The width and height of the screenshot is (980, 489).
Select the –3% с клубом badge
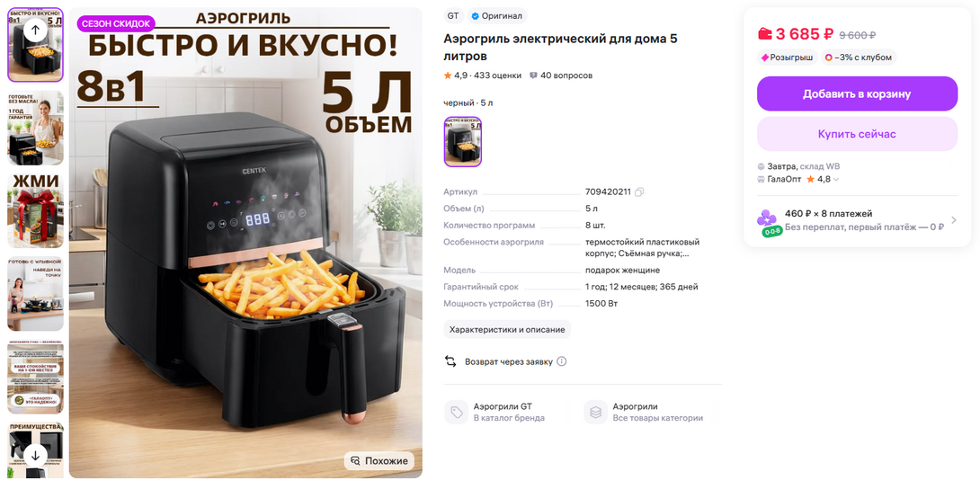click(859, 58)
